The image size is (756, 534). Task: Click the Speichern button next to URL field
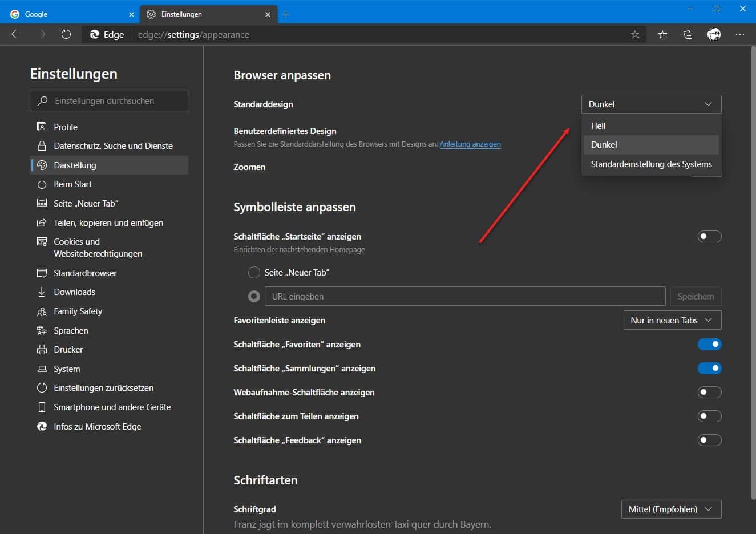pyautogui.click(x=696, y=296)
